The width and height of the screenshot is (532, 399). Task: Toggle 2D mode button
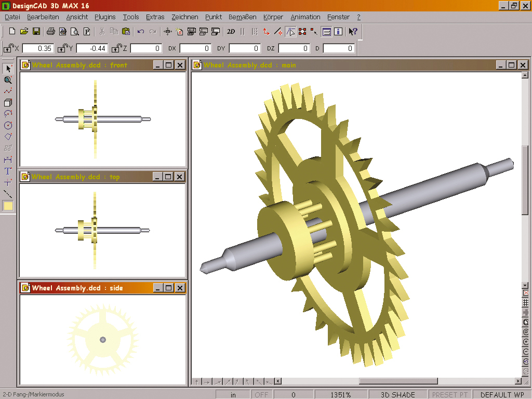[231, 32]
